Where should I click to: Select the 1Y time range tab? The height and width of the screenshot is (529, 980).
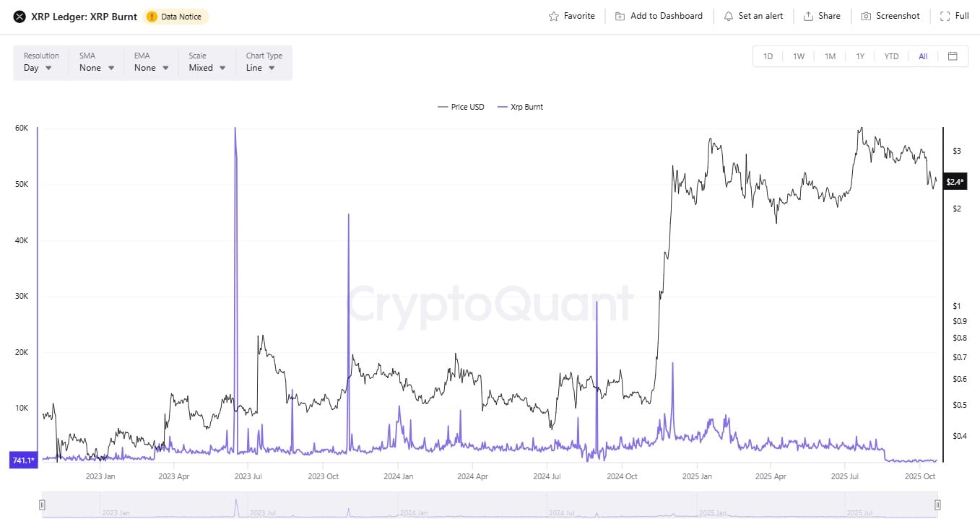point(860,56)
